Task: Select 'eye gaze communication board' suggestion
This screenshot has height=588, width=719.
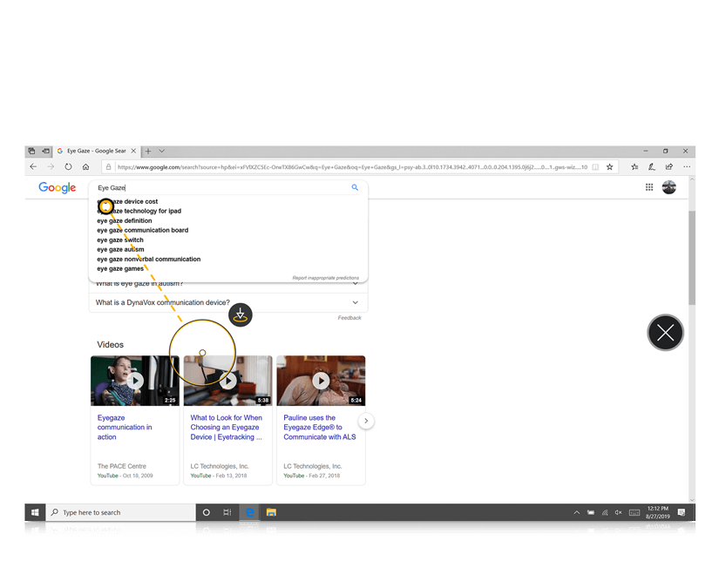Action: (142, 230)
